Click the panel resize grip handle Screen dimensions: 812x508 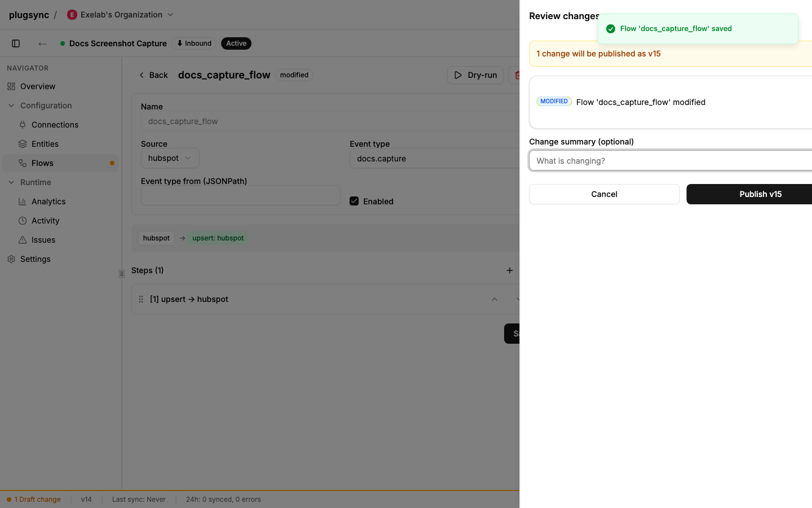[x=122, y=274]
